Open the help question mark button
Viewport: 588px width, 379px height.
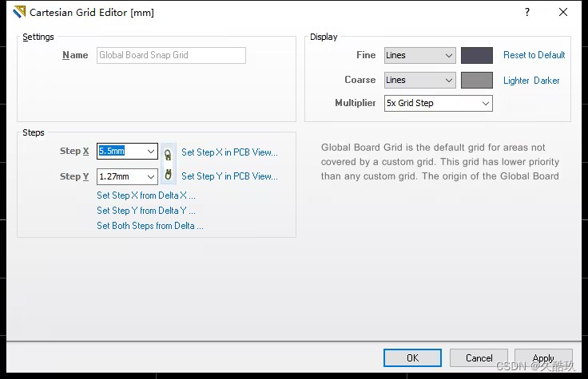click(526, 12)
